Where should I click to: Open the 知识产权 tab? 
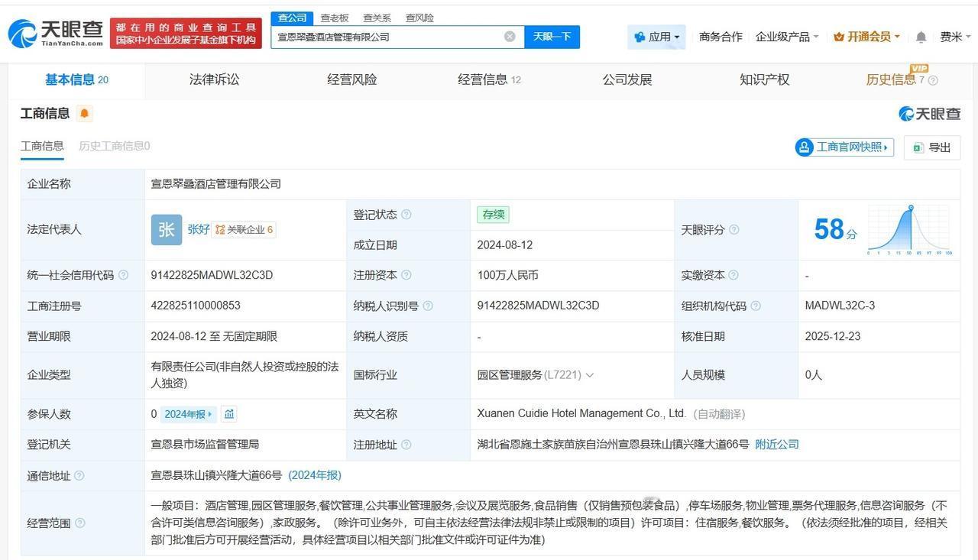pyautogui.click(x=764, y=79)
